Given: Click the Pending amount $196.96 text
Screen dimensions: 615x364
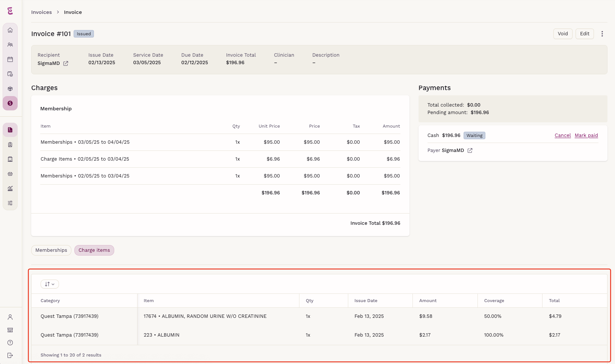Looking at the screenshot, I should (x=458, y=113).
